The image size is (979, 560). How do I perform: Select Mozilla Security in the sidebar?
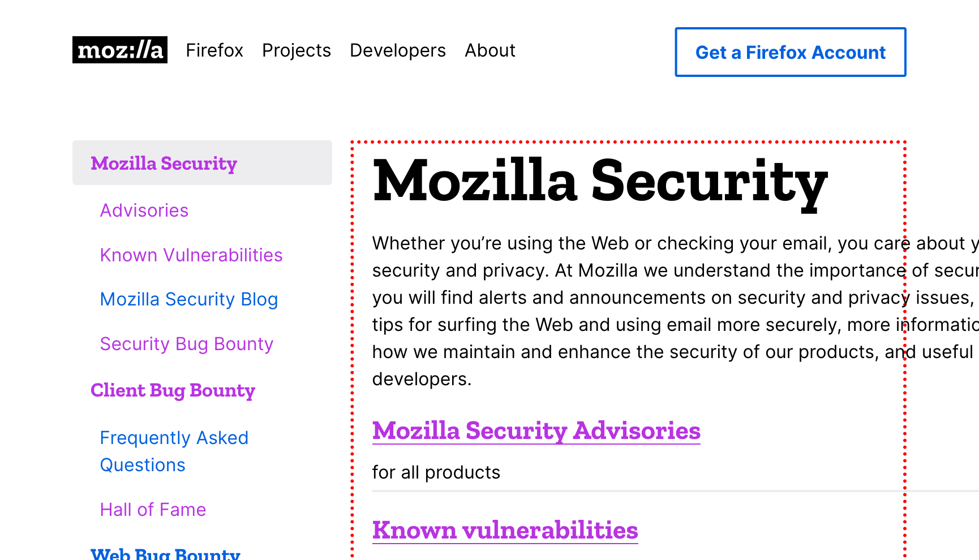click(x=164, y=163)
